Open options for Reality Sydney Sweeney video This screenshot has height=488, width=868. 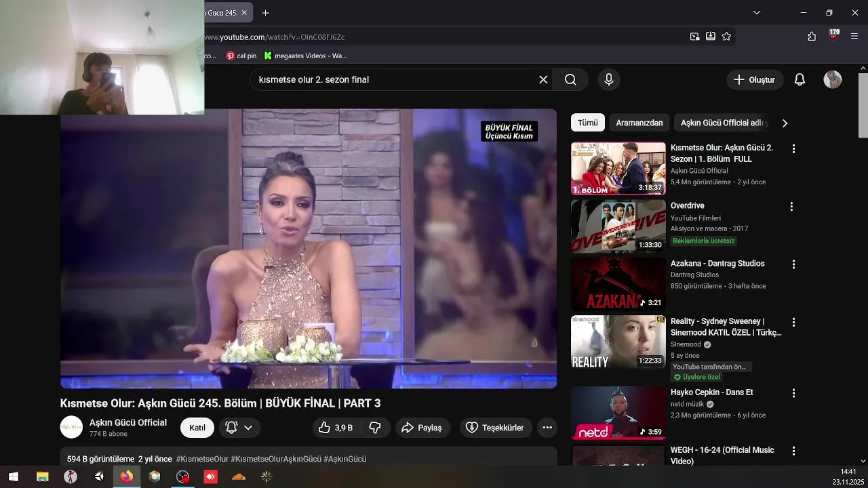click(x=793, y=322)
